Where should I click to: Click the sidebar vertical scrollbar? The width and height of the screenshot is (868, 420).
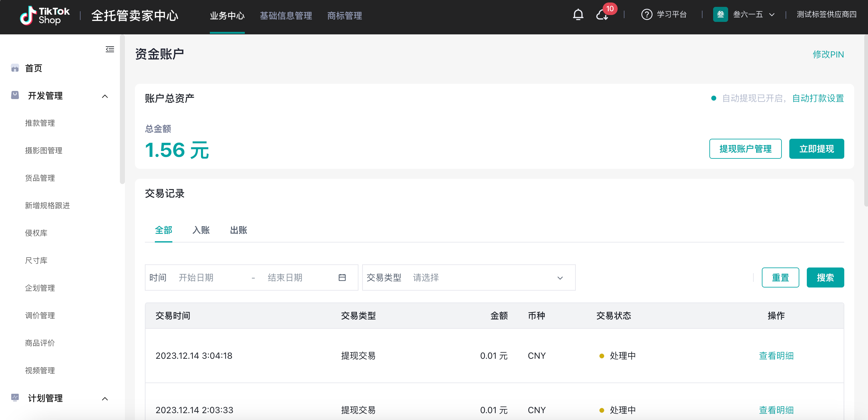[122, 110]
